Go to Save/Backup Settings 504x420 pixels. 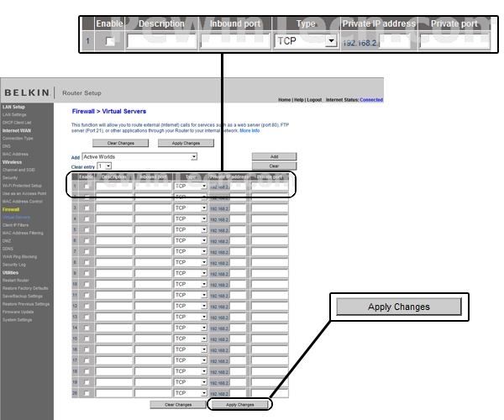pos(23,297)
